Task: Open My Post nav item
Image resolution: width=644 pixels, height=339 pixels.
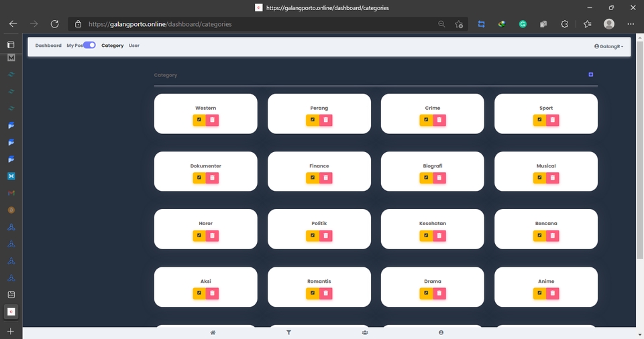Action: 74,46
